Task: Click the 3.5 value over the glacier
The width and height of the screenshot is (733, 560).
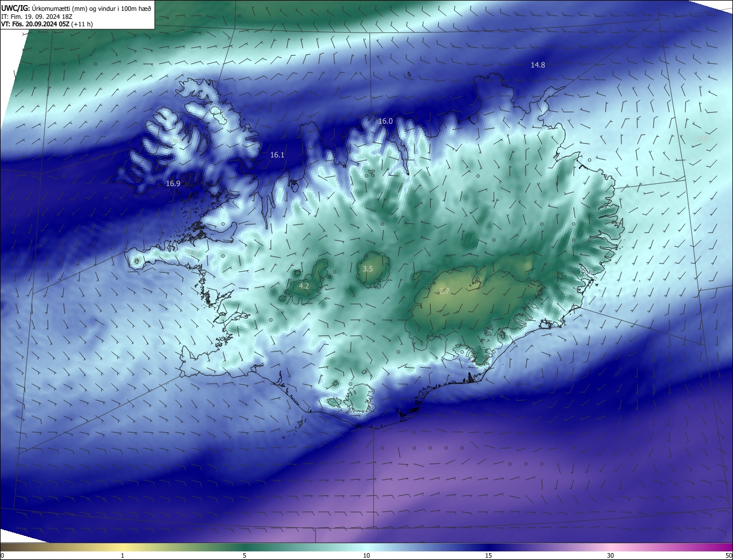Action: [368, 269]
